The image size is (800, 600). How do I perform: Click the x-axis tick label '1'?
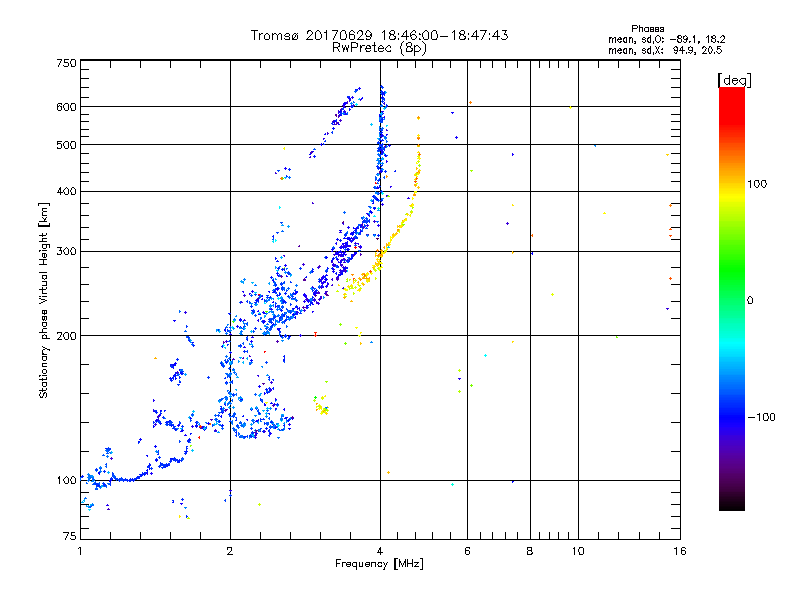coord(80,551)
